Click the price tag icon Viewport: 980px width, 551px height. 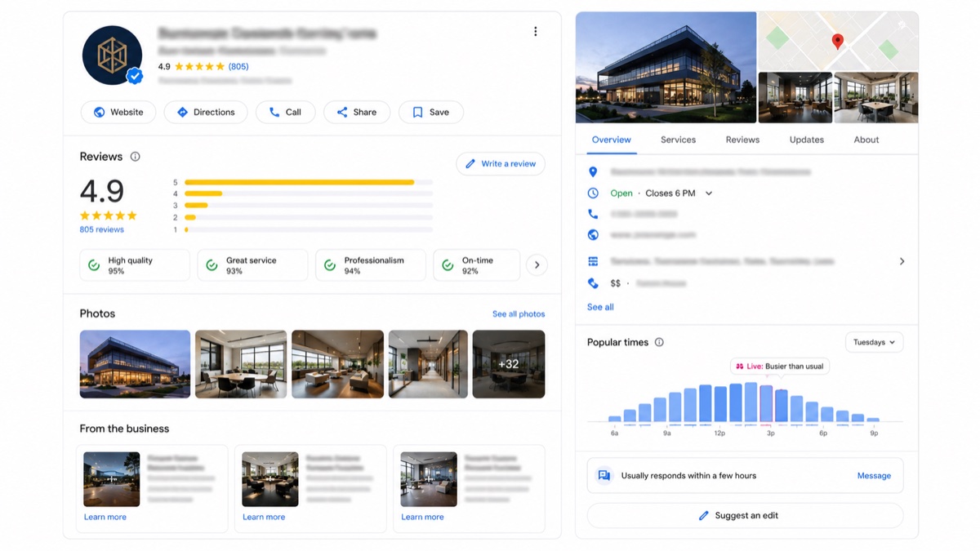click(x=593, y=283)
